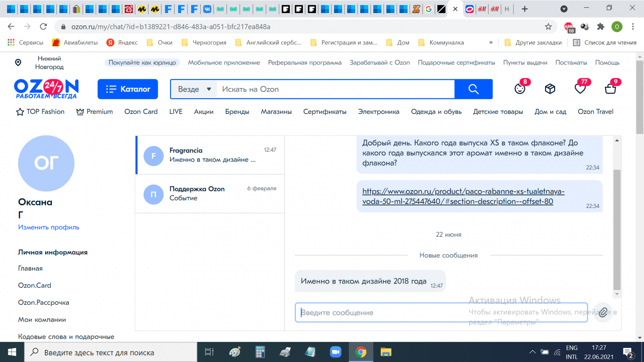The image size is (644, 362).
Task: Open the orders box icon
Action: [550, 89]
